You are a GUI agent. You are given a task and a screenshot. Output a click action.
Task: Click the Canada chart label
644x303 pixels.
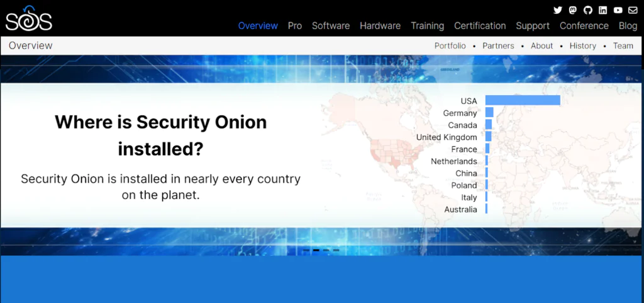pos(462,125)
